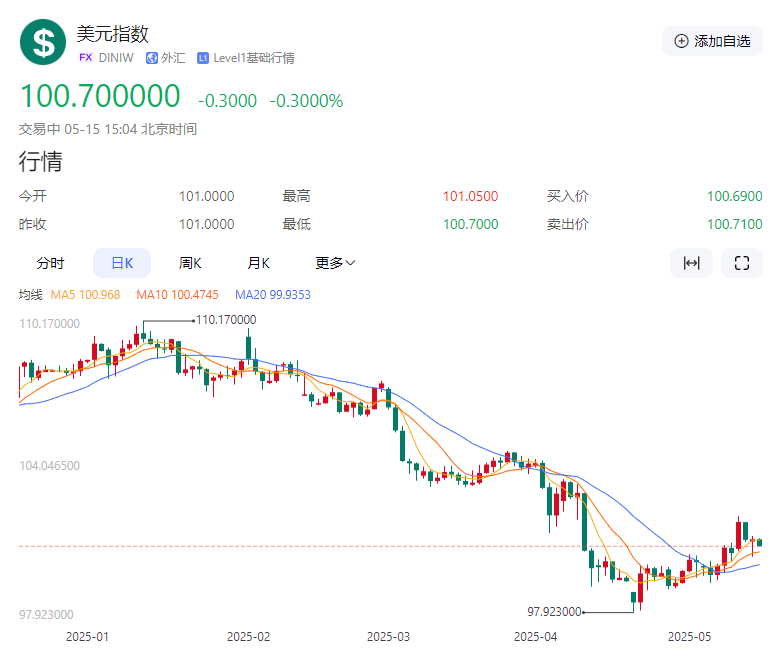Click trading status 交易中 05-15 15:04 text
This screenshot has height=657, width=783.
[x=108, y=129]
